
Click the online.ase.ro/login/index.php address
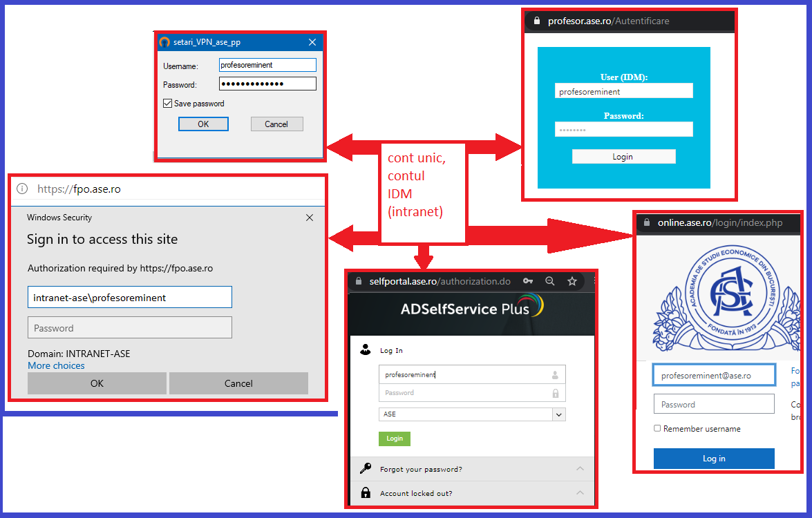click(720, 222)
